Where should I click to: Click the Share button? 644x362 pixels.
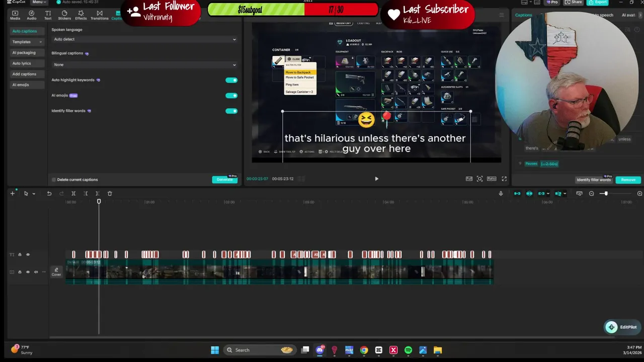[574, 2]
